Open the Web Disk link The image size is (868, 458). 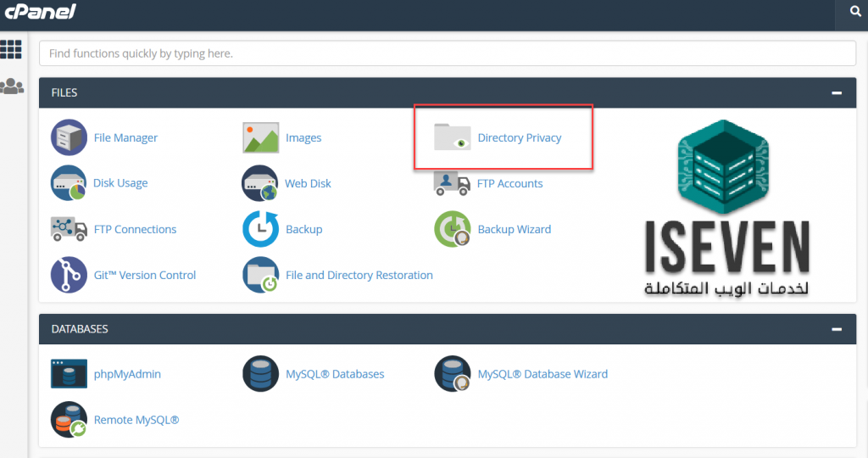pyautogui.click(x=308, y=183)
